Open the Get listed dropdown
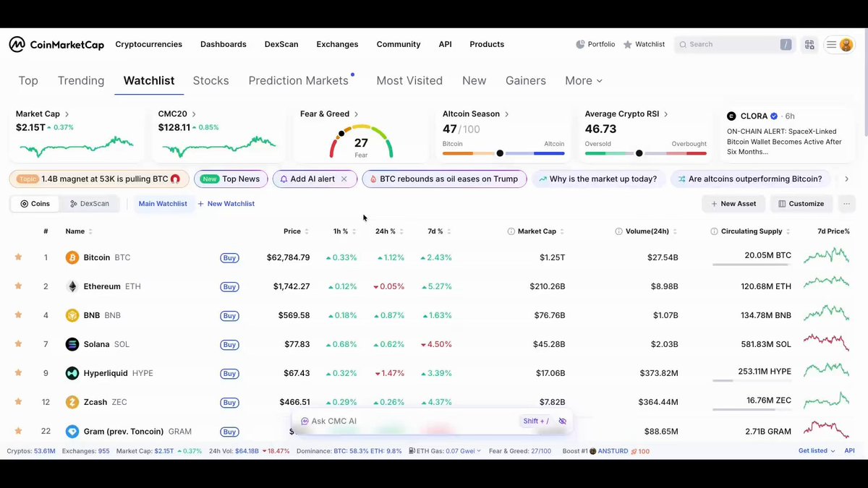Viewport: 868px width, 488px height. click(x=817, y=451)
